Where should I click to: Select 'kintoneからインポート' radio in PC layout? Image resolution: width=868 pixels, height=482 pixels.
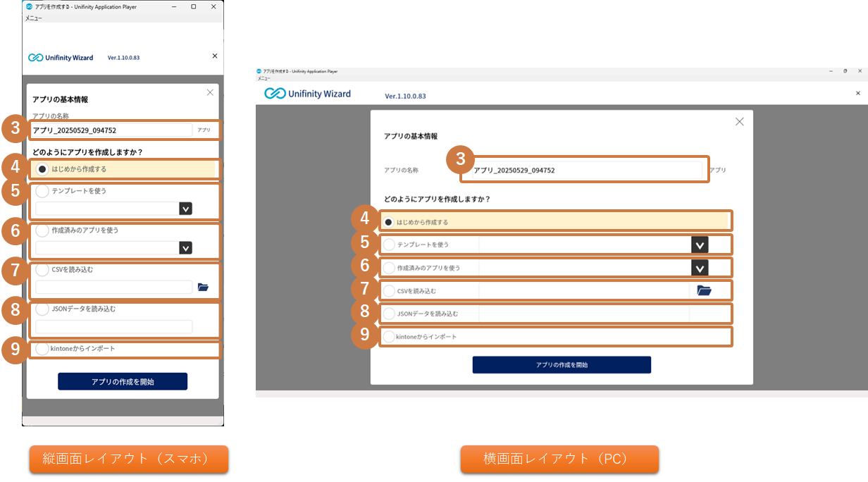389,337
